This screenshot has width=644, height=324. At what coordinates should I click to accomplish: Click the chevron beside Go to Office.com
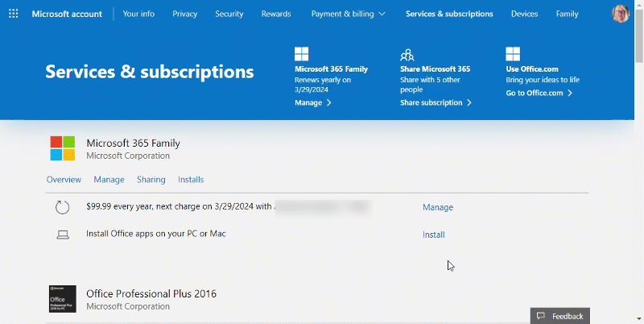click(x=570, y=93)
